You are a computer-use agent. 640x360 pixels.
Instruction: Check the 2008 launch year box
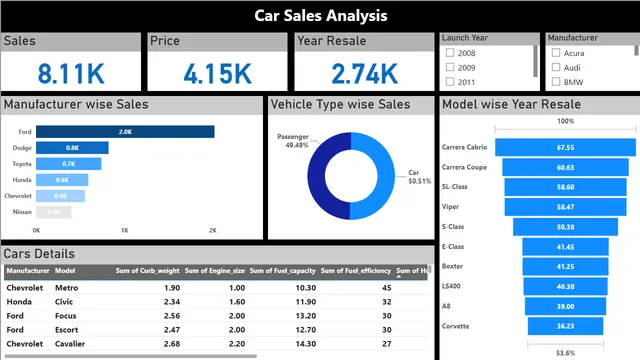450,53
